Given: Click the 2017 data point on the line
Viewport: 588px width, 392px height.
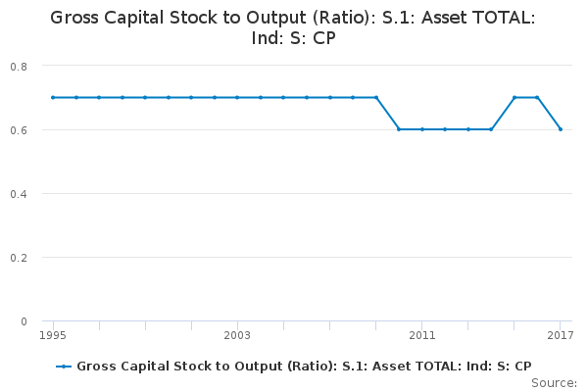Looking at the screenshot, I should 561,129.
